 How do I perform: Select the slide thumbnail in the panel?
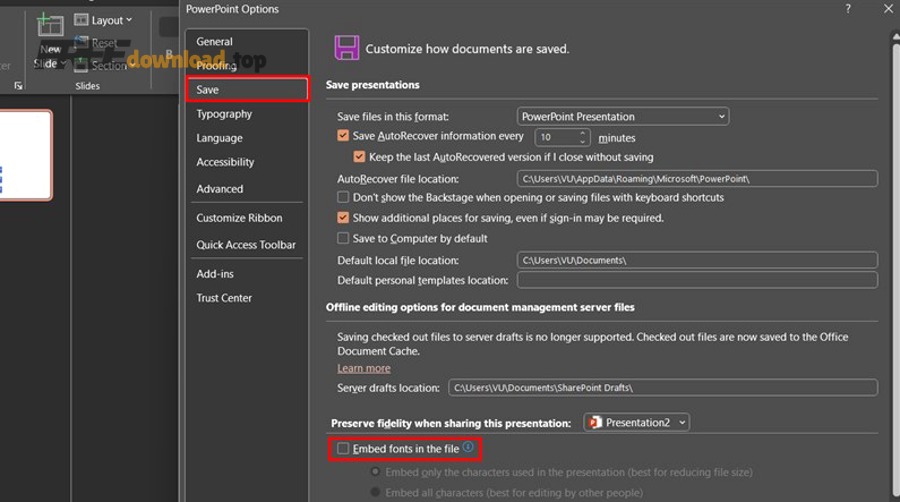26,155
